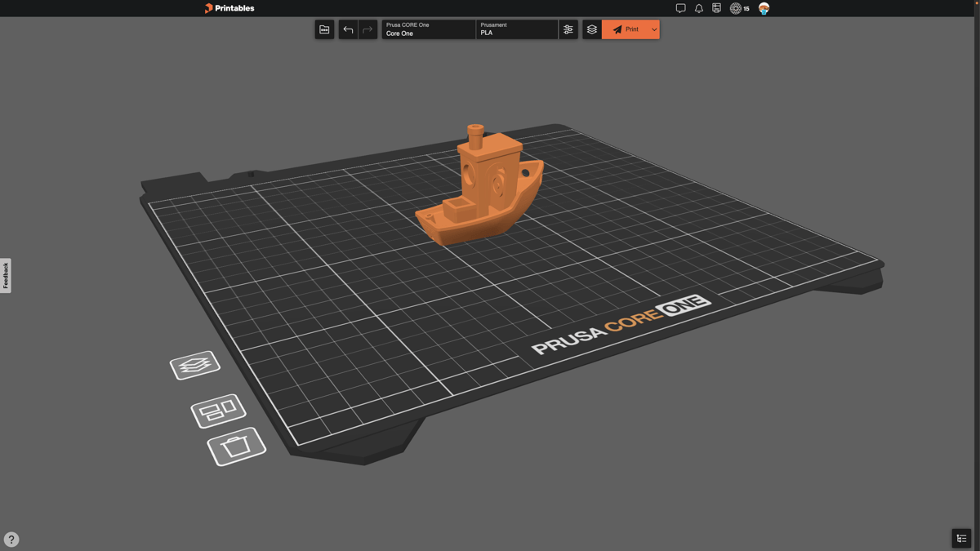Open the object list panel icon
The height and width of the screenshot is (551, 980).
(x=961, y=538)
